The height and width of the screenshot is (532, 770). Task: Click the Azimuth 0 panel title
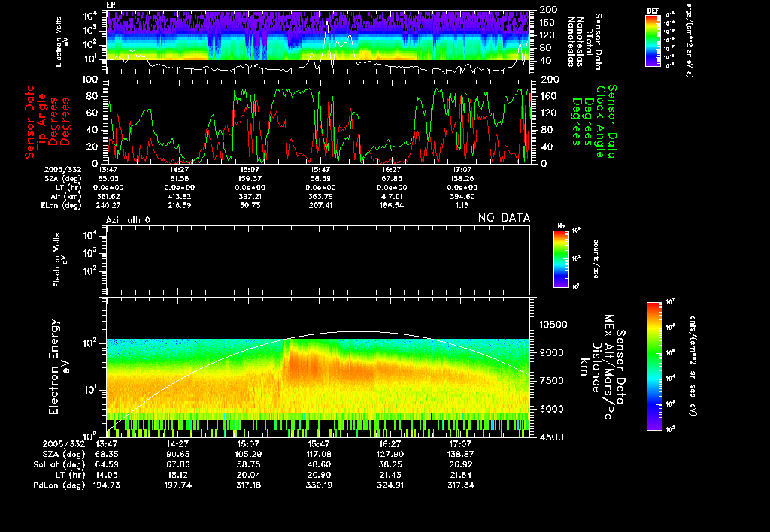[x=128, y=218]
